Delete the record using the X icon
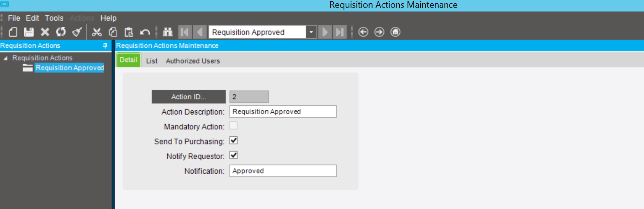The width and height of the screenshot is (644, 209). (x=45, y=32)
